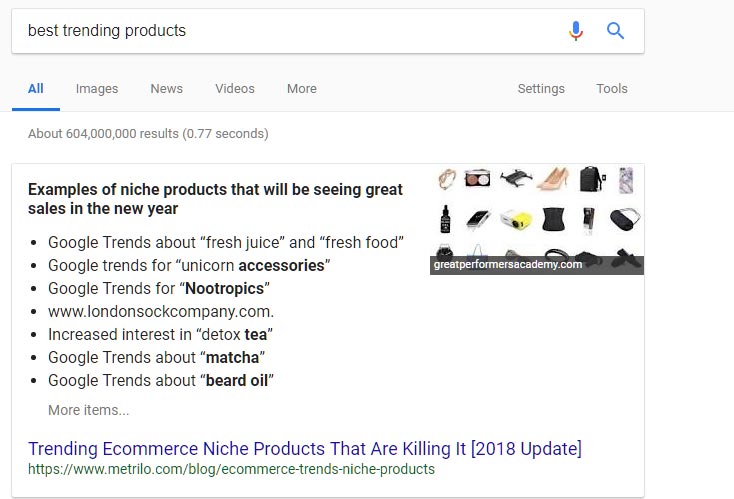Click the black drone product image
Viewport: 734px width, 499px height.
pyautogui.click(x=515, y=178)
